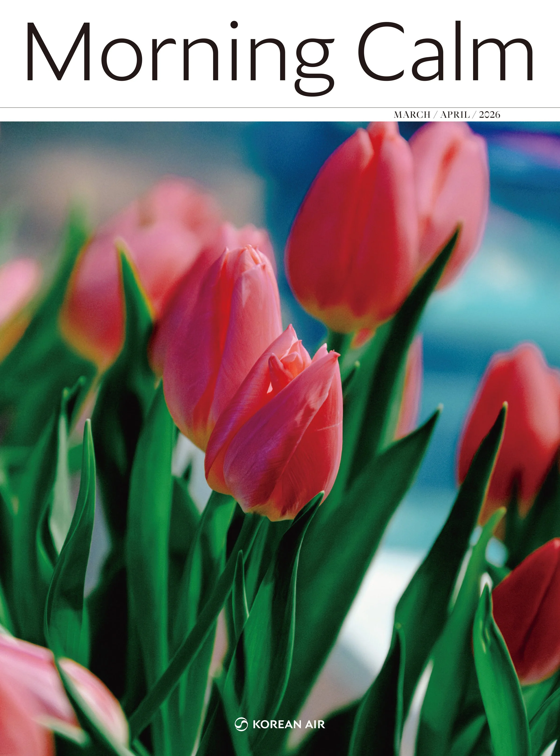Click the year 2026 in the date line
The image size is (560, 756).
pos(489,114)
